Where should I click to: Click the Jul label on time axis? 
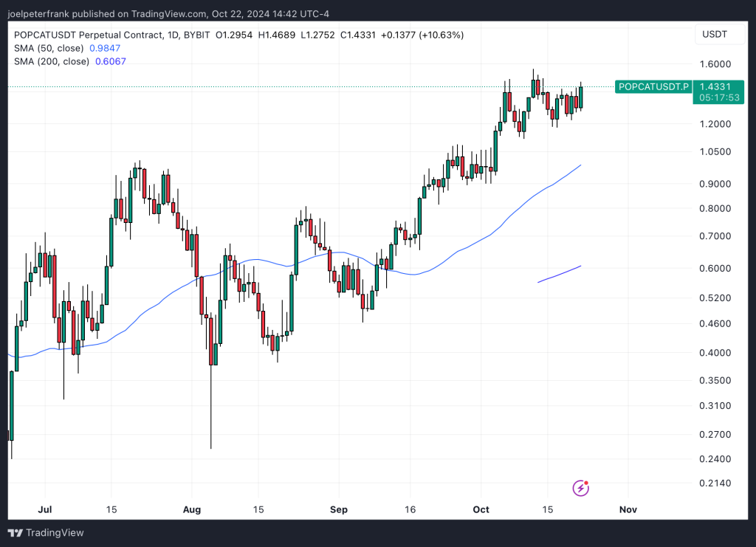point(44,509)
